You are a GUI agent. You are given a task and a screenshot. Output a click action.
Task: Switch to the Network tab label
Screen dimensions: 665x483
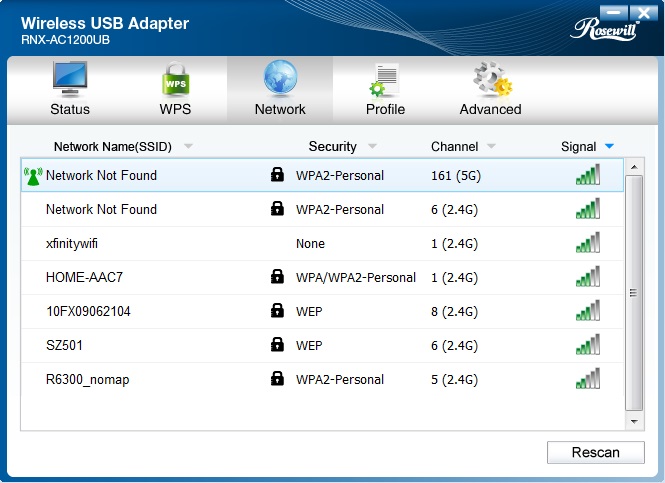(x=280, y=109)
